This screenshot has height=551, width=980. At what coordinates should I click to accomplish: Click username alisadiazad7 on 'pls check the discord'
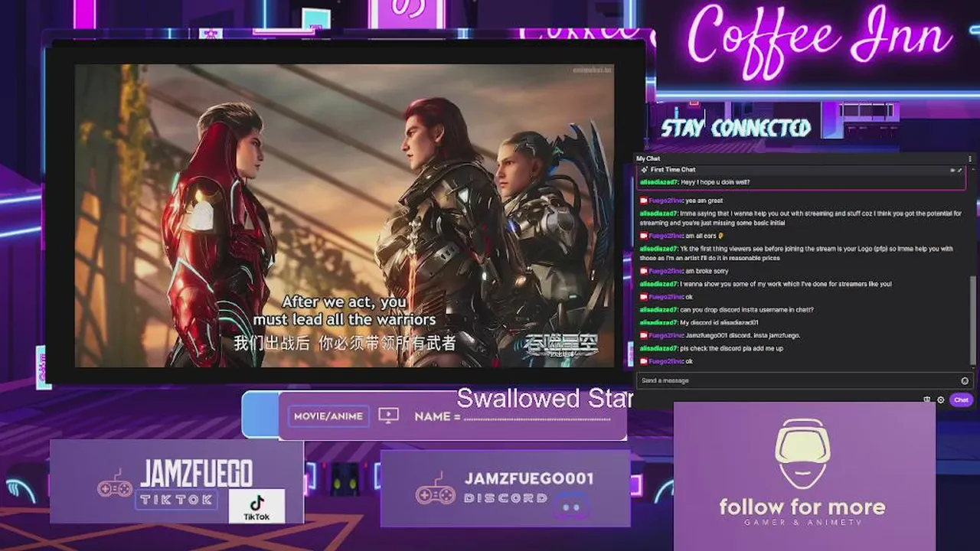click(x=658, y=348)
